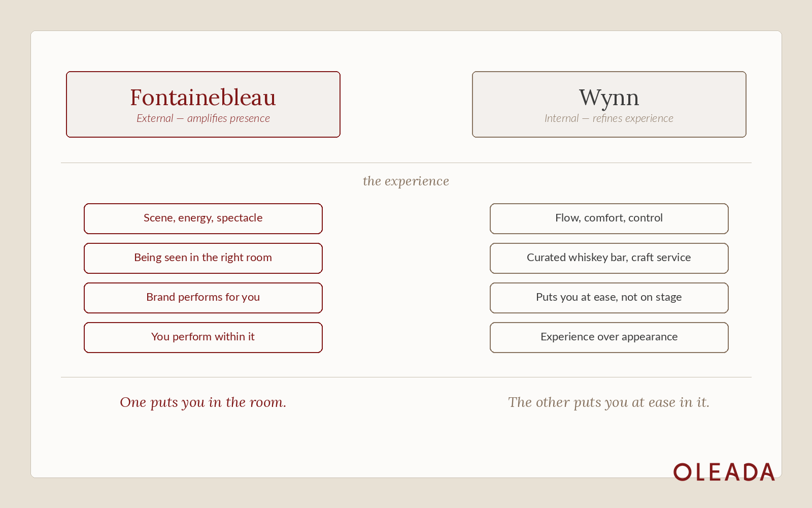Click 'the experience' section heading
812x508 pixels.
click(x=406, y=181)
